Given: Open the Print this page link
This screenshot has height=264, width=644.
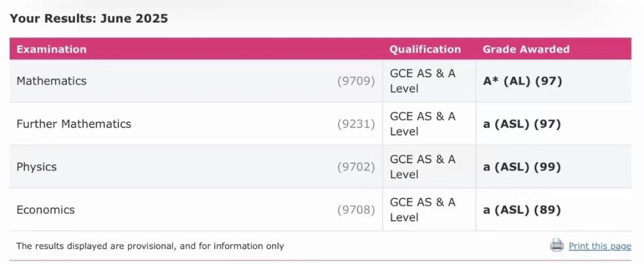Looking at the screenshot, I should 599,246.
